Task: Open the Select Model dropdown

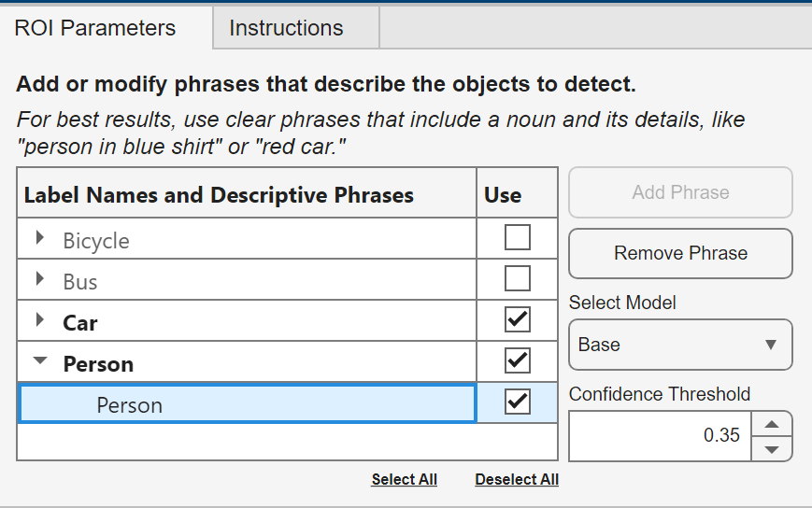Action: [x=680, y=345]
